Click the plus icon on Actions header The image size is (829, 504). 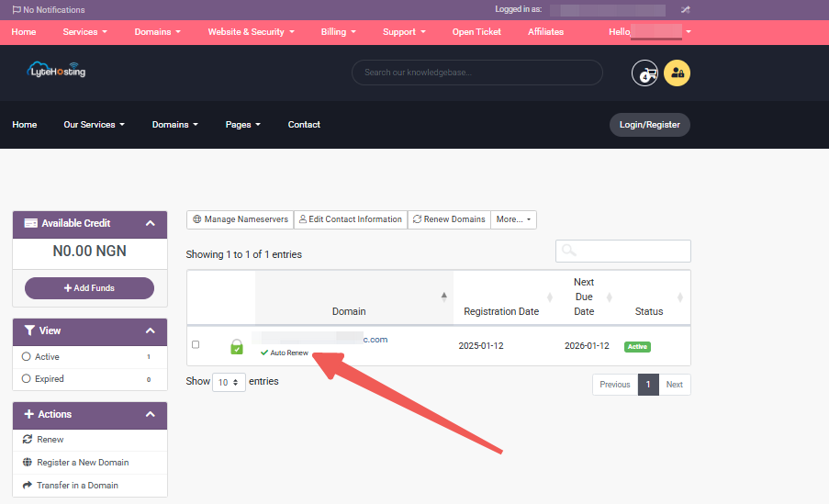pos(29,414)
